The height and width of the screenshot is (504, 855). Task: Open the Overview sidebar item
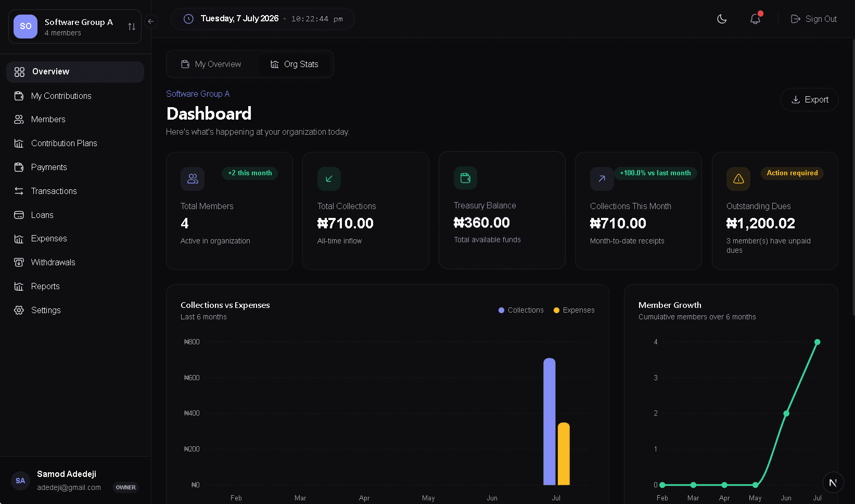[75, 72]
